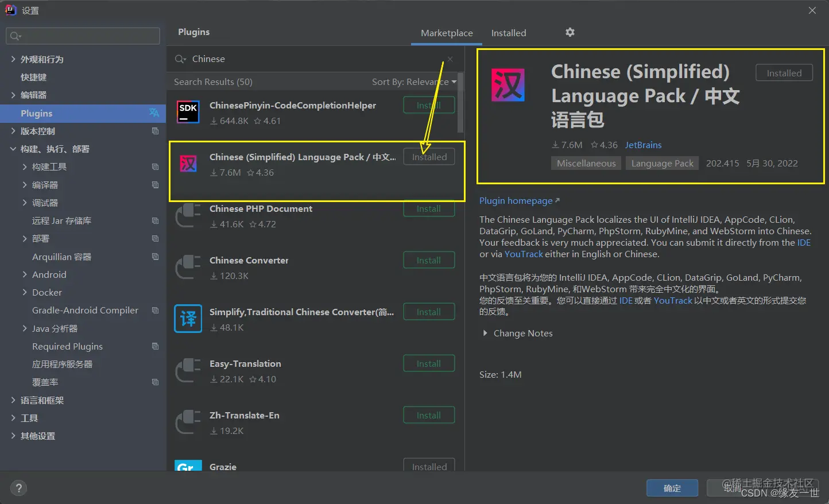Image resolution: width=829 pixels, height=504 pixels.
Task: Click the language icon on Plugins row
Action: (x=154, y=113)
